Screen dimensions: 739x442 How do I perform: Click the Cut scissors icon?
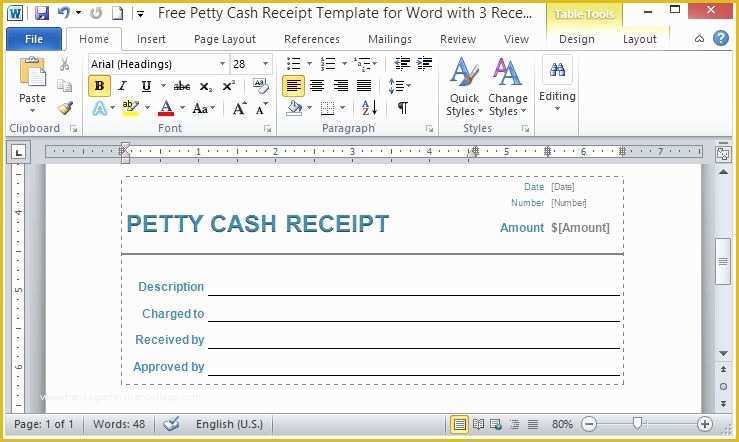point(65,65)
